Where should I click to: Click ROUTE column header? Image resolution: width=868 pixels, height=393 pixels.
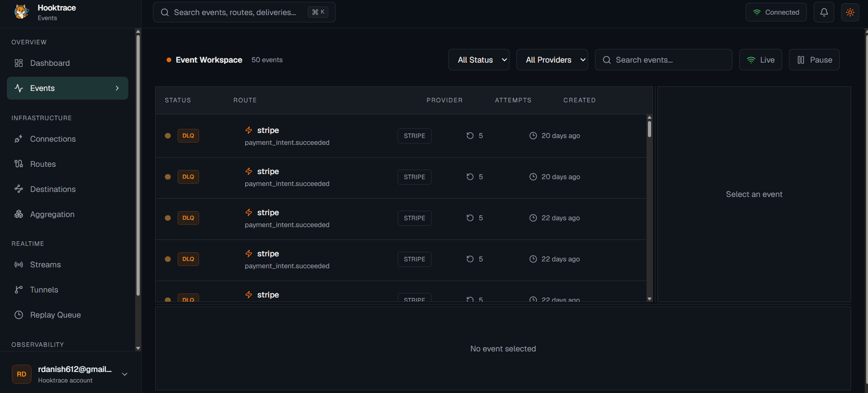click(x=245, y=100)
